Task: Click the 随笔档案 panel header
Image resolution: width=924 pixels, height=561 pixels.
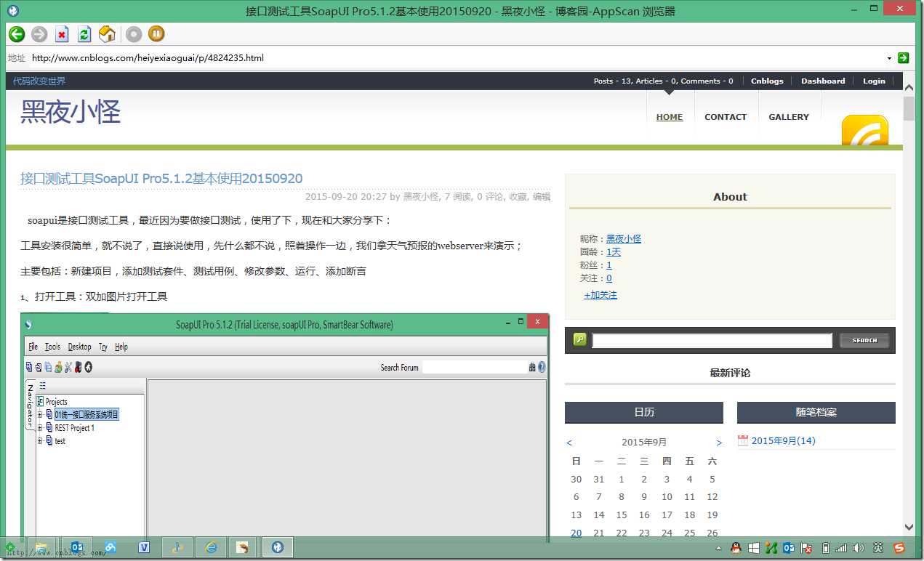Action: tap(816, 412)
